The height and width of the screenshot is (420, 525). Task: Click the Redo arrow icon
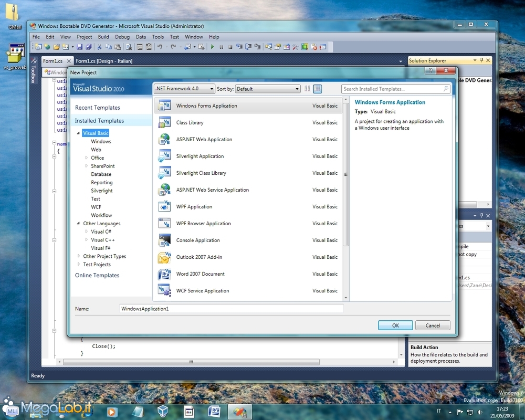point(173,47)
